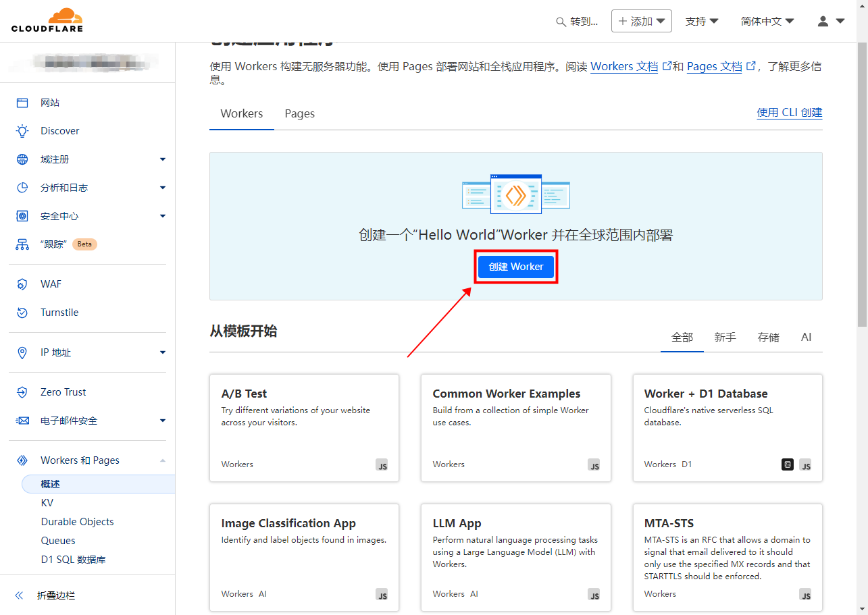Expand the 域注册 sidebar arrow

pos(162,159)
